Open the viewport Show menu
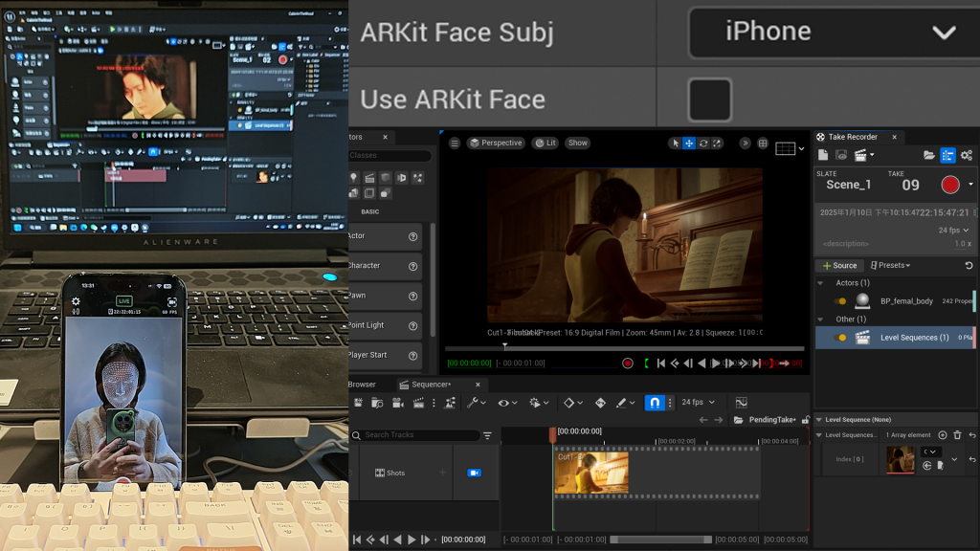The image size is (980, 551). [x=577, y=143]
